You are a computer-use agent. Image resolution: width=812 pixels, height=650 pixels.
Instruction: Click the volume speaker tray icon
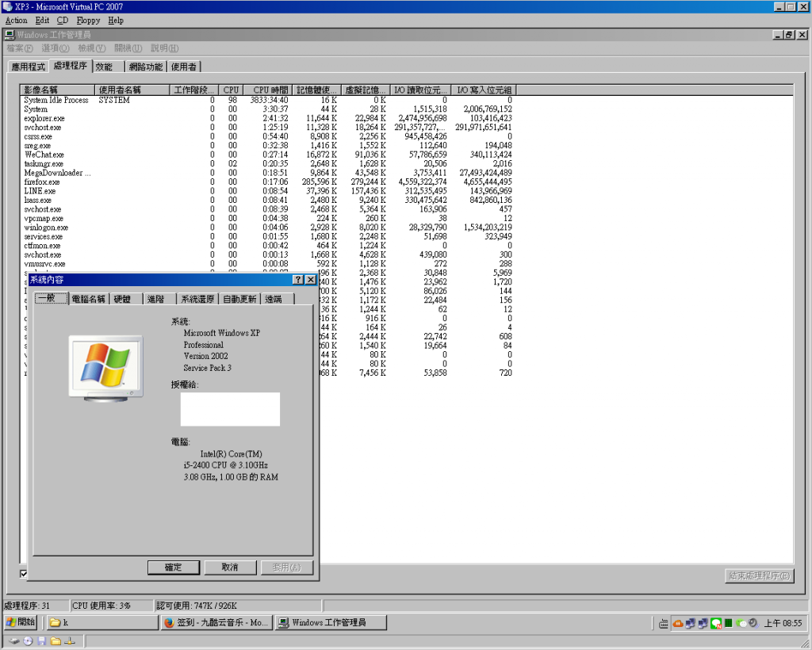tap(753, 623)
